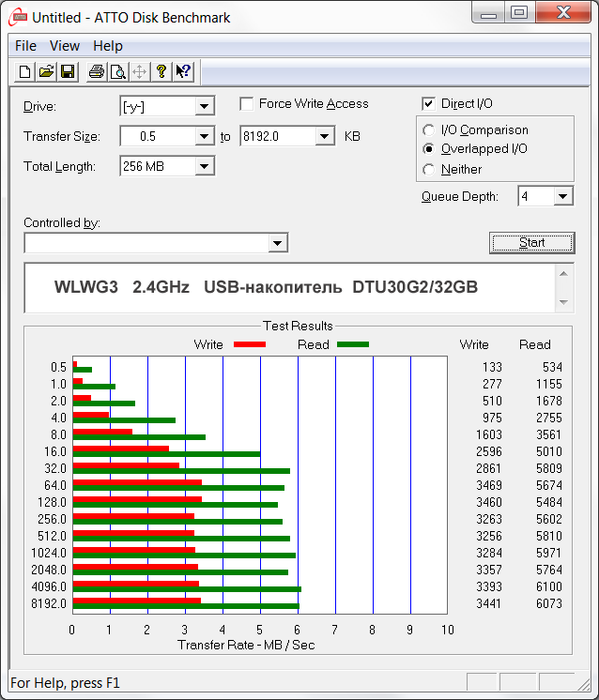This screenshot has width=599, height=700.
Task: Open the Queue Depth dropdown
Action: point(562,196)
